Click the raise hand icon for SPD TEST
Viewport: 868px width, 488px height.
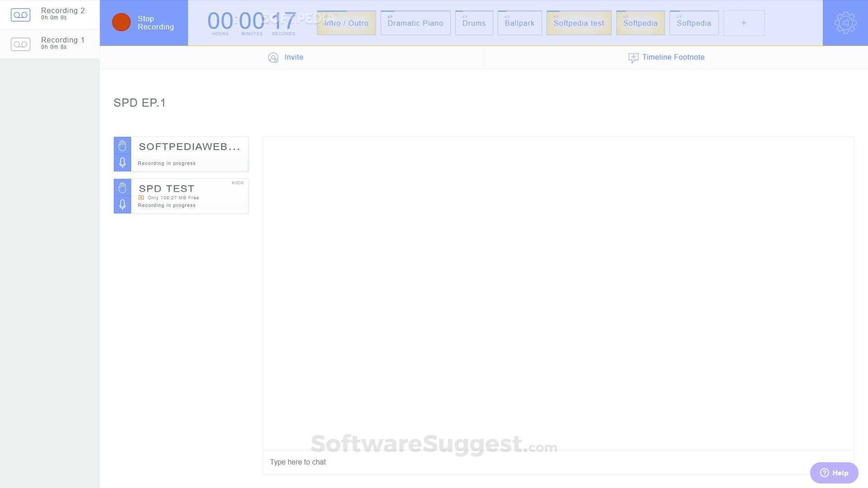point(122,188)
